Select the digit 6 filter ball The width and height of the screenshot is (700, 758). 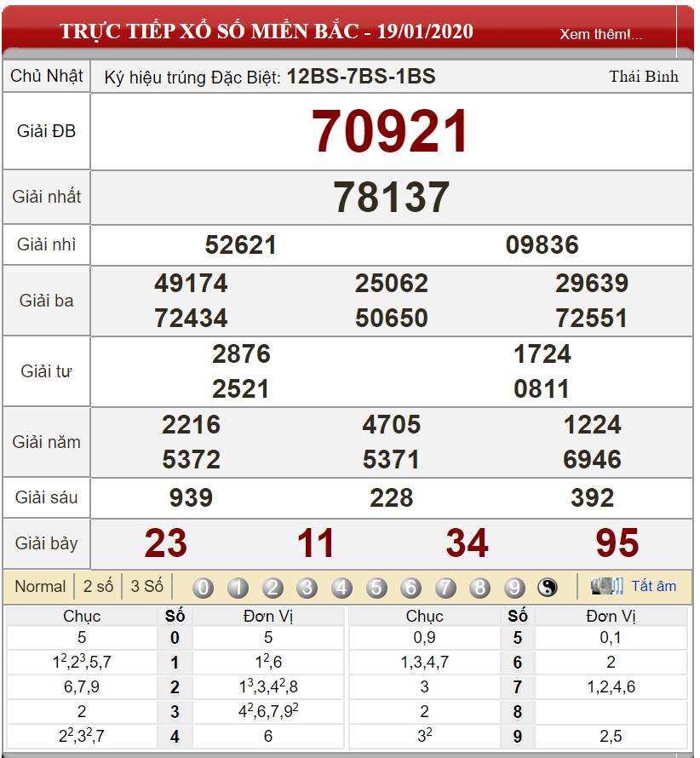pos(411,588)
